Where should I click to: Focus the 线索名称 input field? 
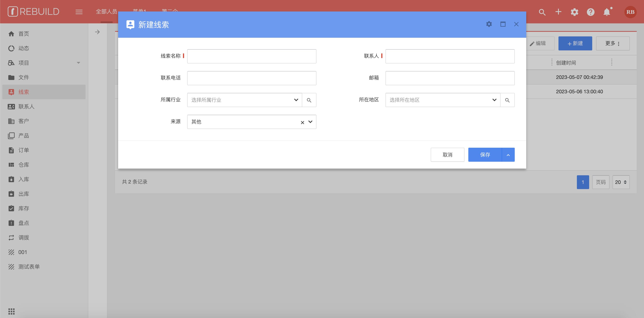point(251,56)
